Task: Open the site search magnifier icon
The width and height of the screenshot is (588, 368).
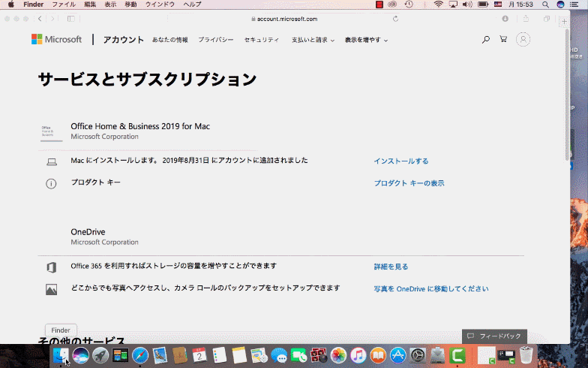Action: pyautogui.click(x=486, y=39)
